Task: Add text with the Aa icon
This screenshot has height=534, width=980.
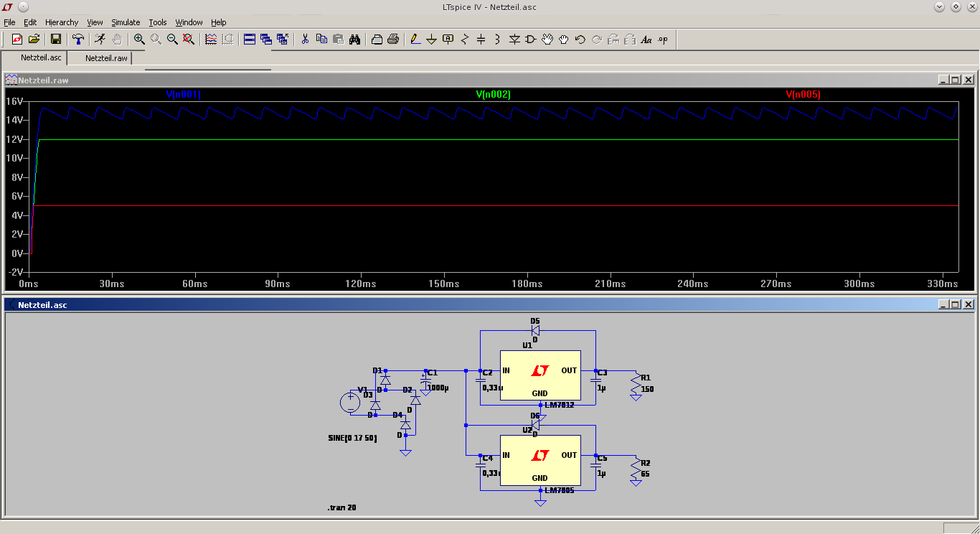Action: click(x=646, y=39)
